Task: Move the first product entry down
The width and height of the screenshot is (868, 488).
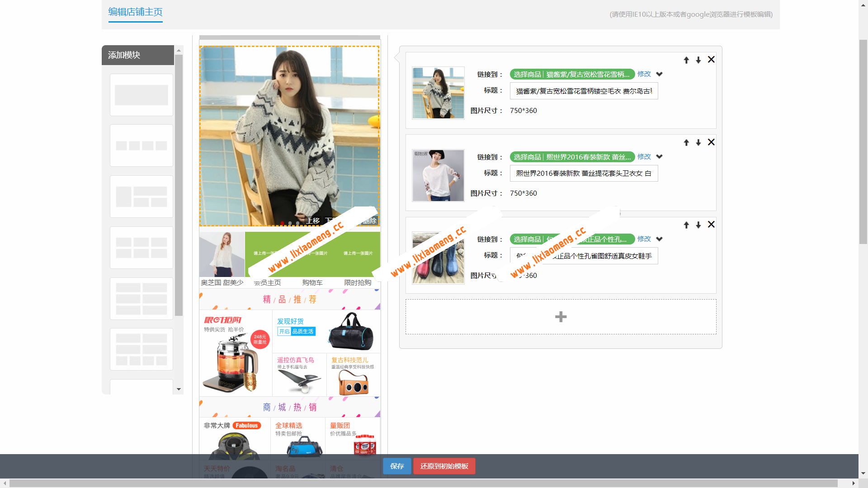Action: click(x=698, y=60)
